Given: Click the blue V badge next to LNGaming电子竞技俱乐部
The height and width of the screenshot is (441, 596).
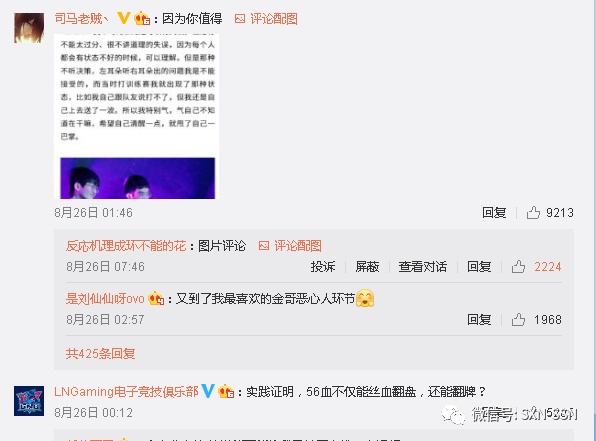Looking at the screenshot, I should point(208,391).
